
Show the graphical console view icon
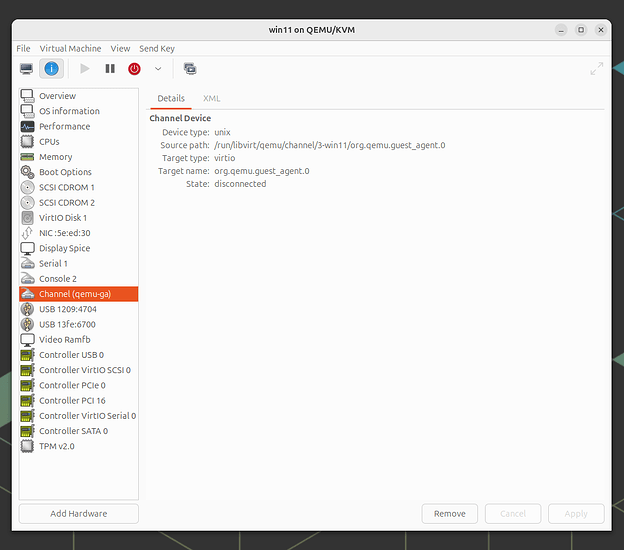pyautogui.click(x=27, y=69)
